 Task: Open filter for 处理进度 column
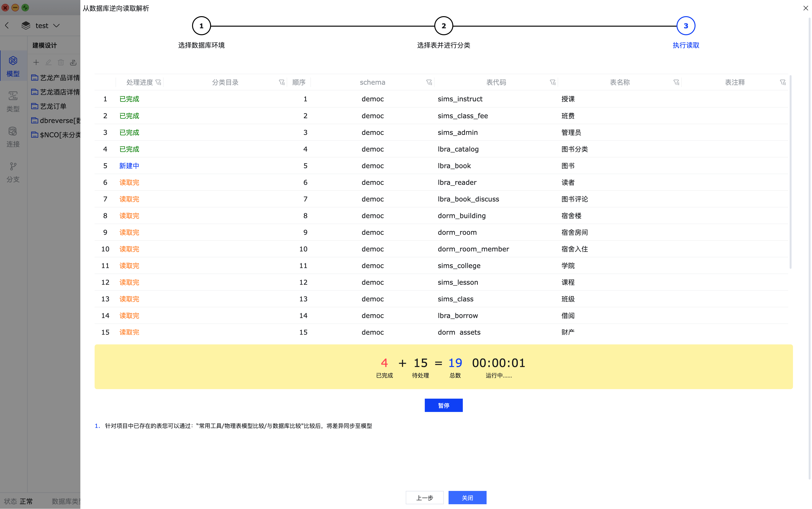[158, 83]
